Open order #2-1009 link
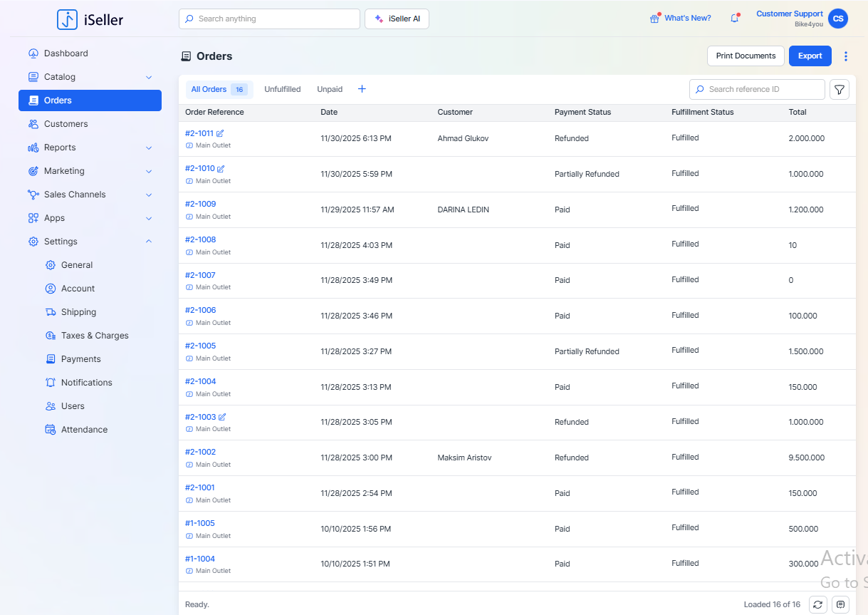The height and width of the screenshot is (615, 868). (200, 204)
